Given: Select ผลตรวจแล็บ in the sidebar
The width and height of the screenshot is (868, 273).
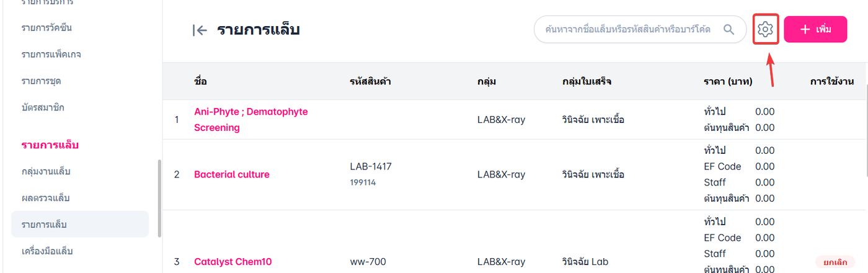Looking at the screenshot, I should pyautogui.click(x=45, y=198).
